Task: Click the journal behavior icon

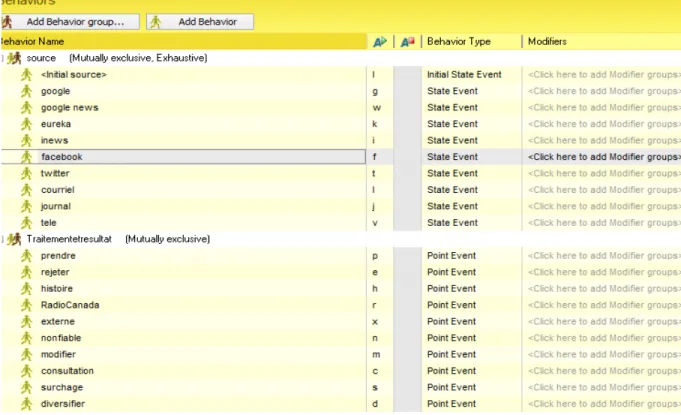Action: (26, 206)
